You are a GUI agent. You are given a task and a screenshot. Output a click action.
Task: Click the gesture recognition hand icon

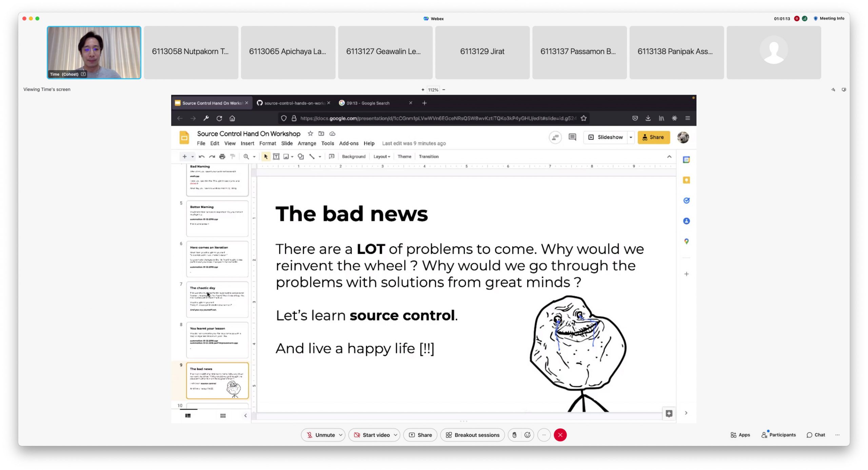pos(514,435)
